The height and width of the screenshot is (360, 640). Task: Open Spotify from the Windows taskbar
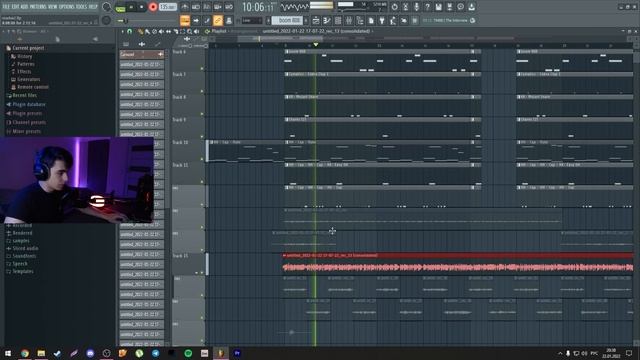click(x=188, y=353)
